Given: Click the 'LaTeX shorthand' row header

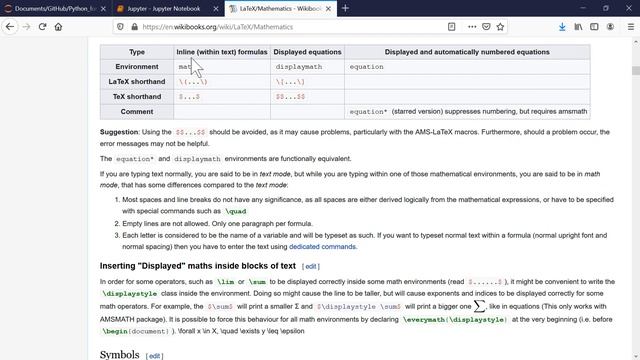Looking at the screenshot, I should [x=137, y=82].
